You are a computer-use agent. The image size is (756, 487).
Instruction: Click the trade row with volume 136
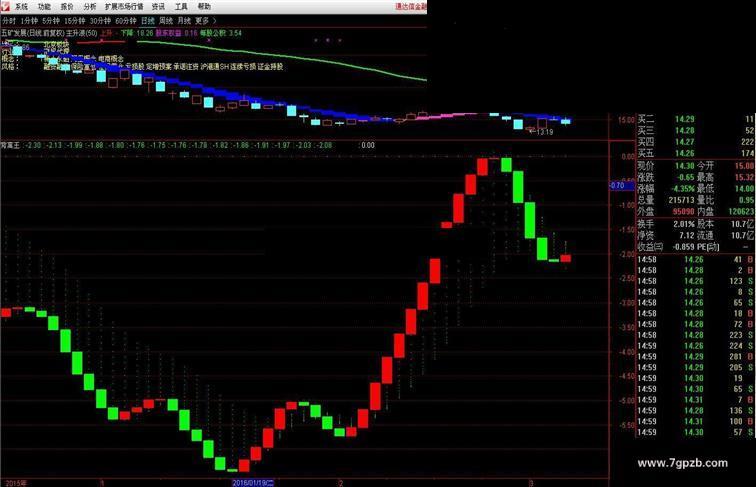click(695, 411)
